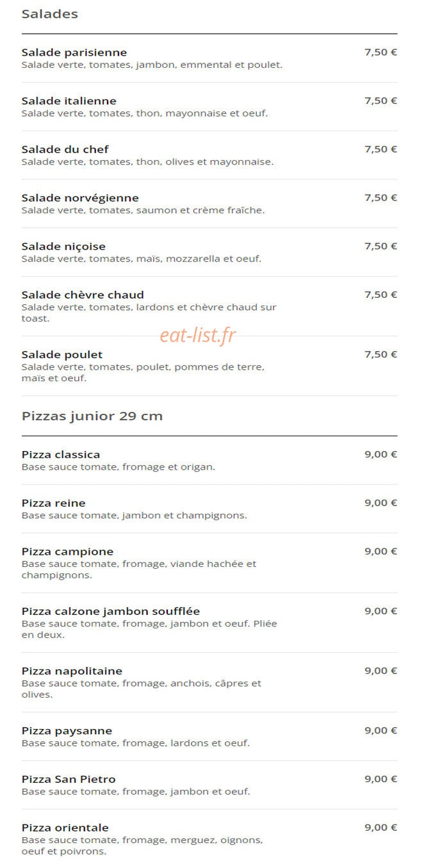Image resolution: width=440 pixels, height=868 pixels.
Task: Click the Salades section heading
Action: coord(50,14)
